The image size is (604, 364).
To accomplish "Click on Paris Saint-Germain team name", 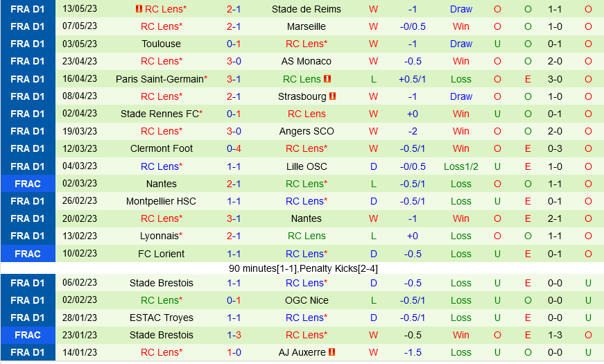I will pos(159,79).
